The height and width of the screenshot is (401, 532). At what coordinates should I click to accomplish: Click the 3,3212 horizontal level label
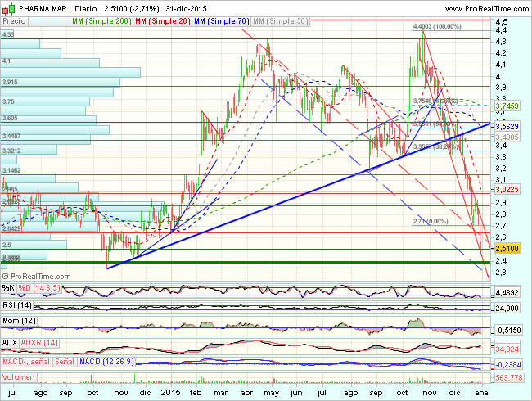[x=11, y=151]
